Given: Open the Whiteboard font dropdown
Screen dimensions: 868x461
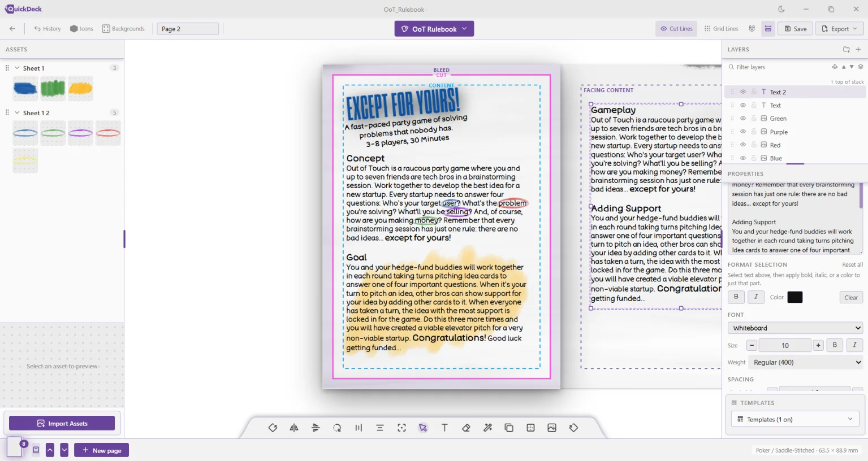Looking at the screenshot, I should coord(796,328).
